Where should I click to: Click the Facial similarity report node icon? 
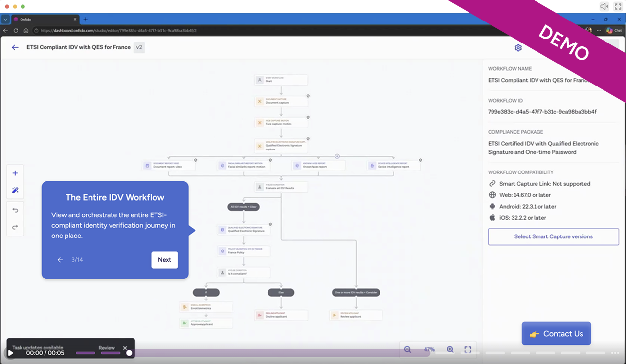222,166
